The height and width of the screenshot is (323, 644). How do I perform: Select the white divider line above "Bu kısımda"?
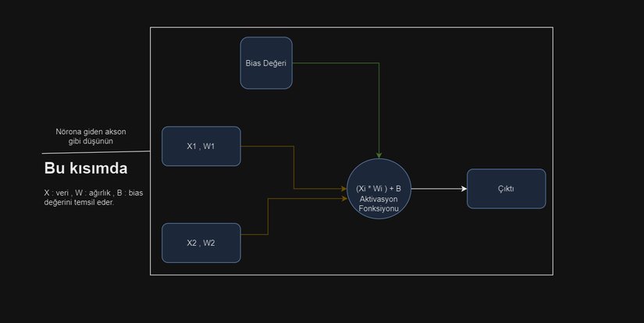[x=94, y=152]
